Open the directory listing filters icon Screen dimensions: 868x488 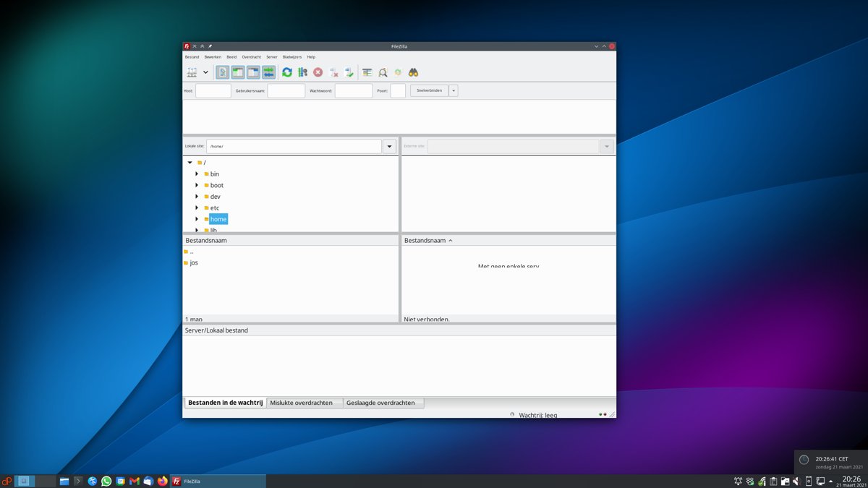367,72
